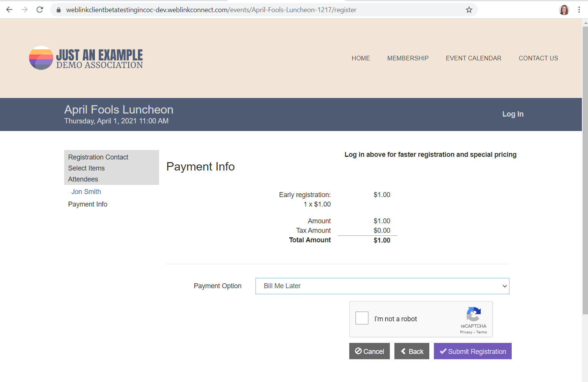Select Payment Info step in sidebar

[x=88, y=204]
